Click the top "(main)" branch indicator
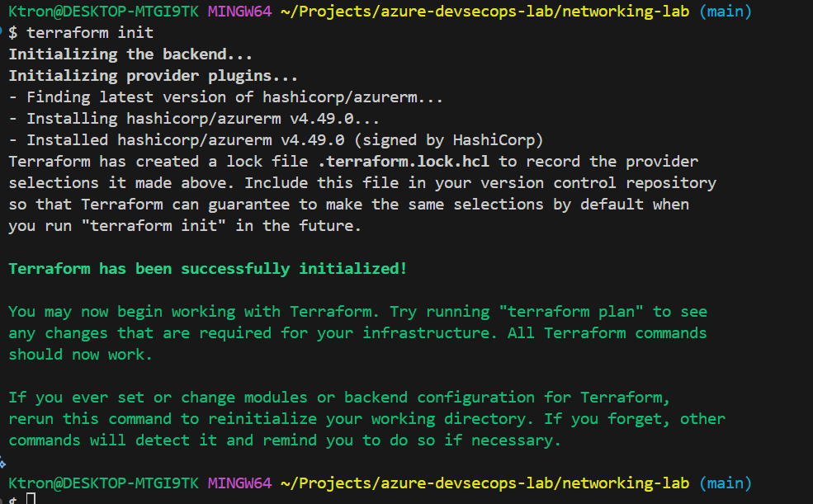This screenshot has width=813, height=504. 726,12
